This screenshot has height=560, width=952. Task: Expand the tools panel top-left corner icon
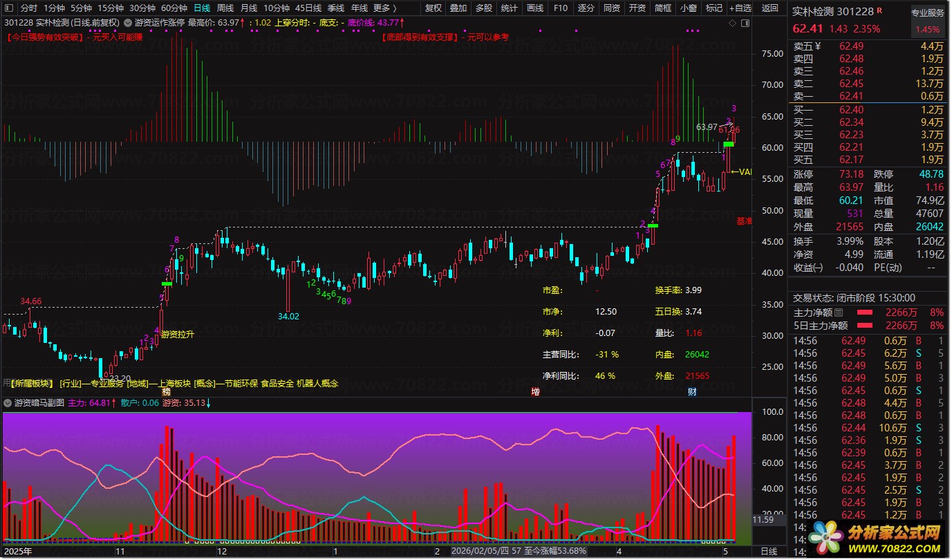click(9, 8)
